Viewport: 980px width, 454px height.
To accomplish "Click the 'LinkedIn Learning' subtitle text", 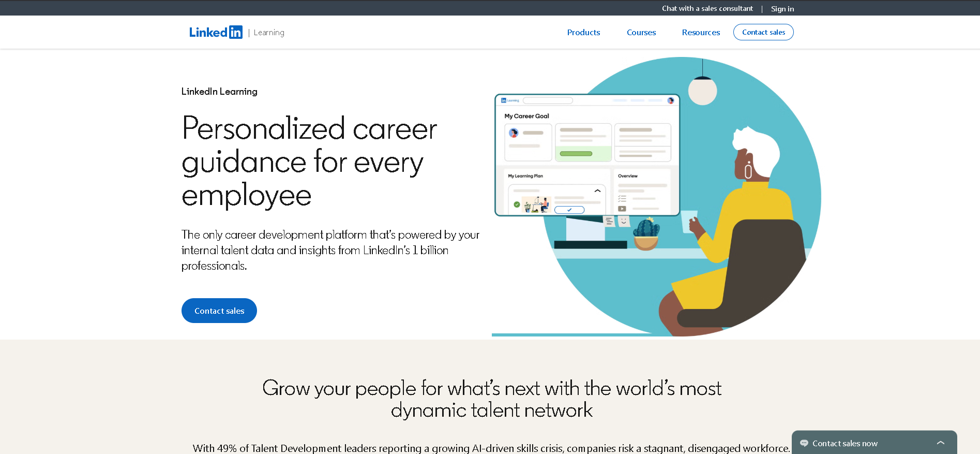I will [219, 92].
